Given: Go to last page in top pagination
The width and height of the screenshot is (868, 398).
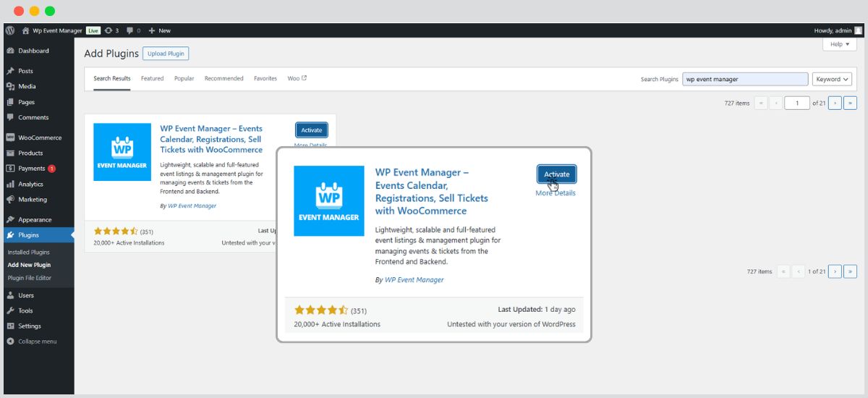Looking at the screenshot, I should [851, 103].
